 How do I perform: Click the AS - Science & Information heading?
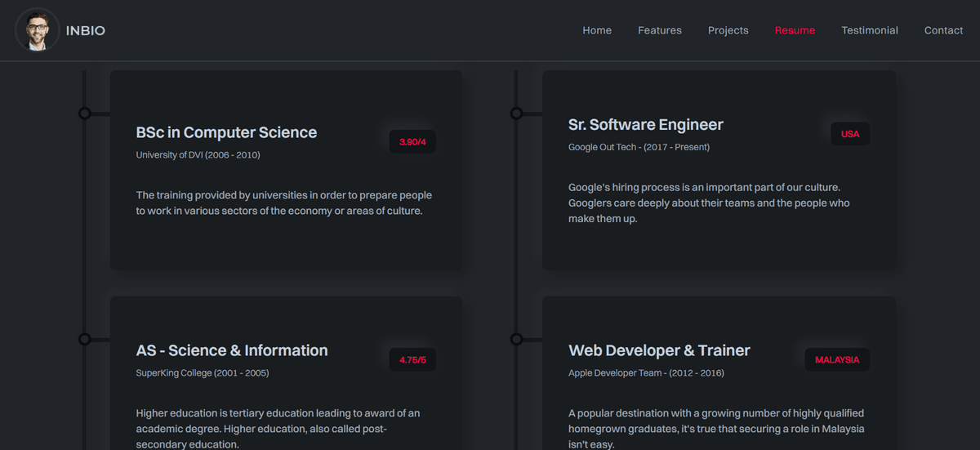[232, 350]
